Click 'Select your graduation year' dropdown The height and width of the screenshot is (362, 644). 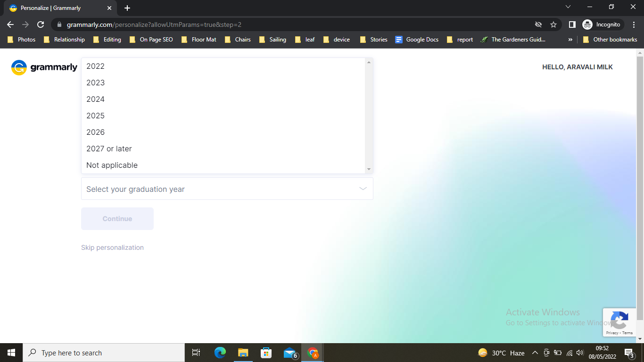click(x=227, y=189)
